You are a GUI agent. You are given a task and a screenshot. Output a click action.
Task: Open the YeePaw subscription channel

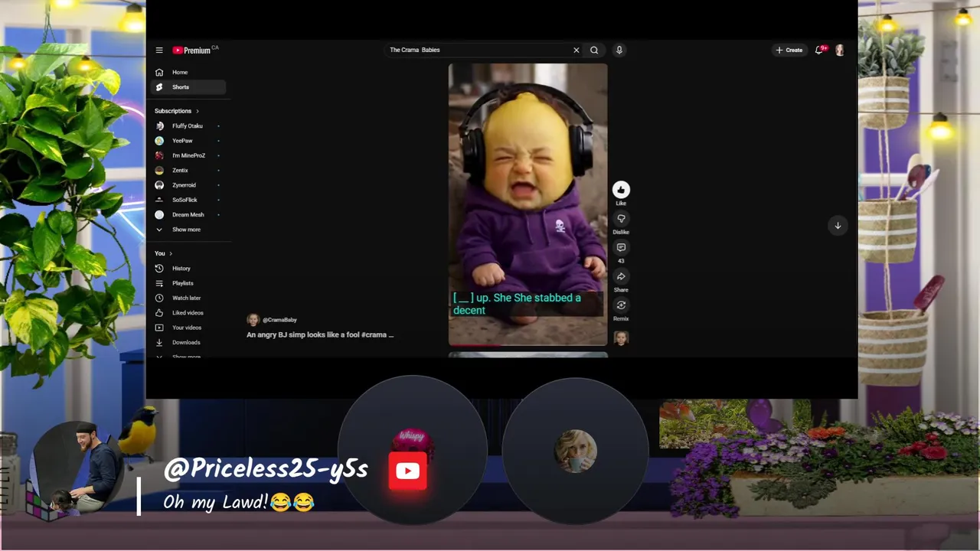(x=188, y=141)
